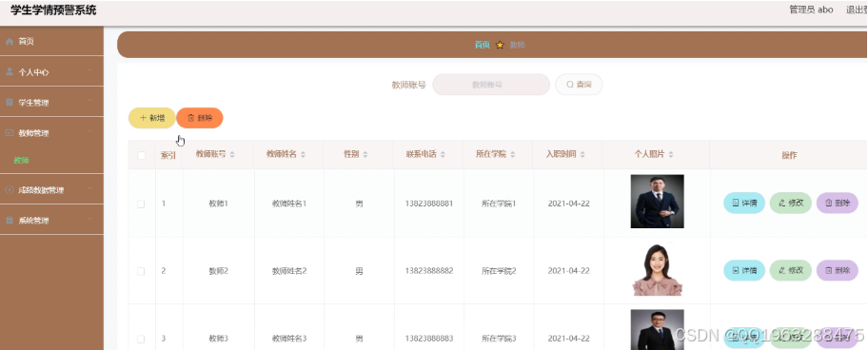The height and width of the screenshot is (350, 868).
Task: View 详情 for 教师2
Action: (x=744, y=270)
